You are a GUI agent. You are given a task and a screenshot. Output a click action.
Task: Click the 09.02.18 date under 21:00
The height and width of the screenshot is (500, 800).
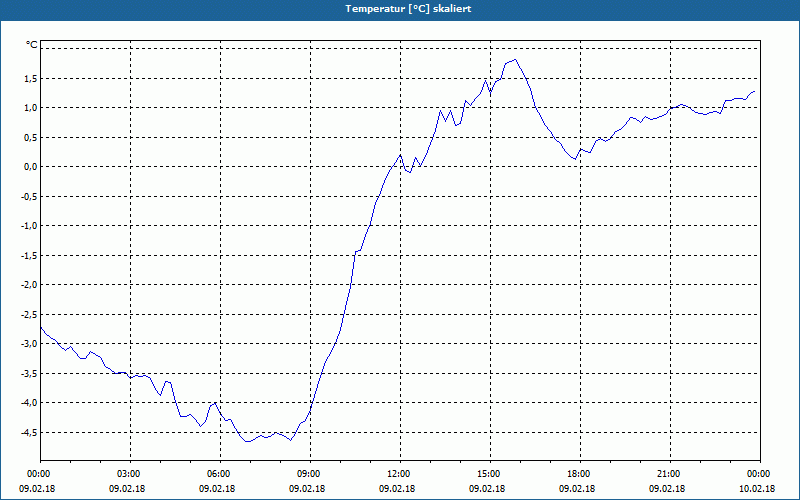(x=667, y=489)
